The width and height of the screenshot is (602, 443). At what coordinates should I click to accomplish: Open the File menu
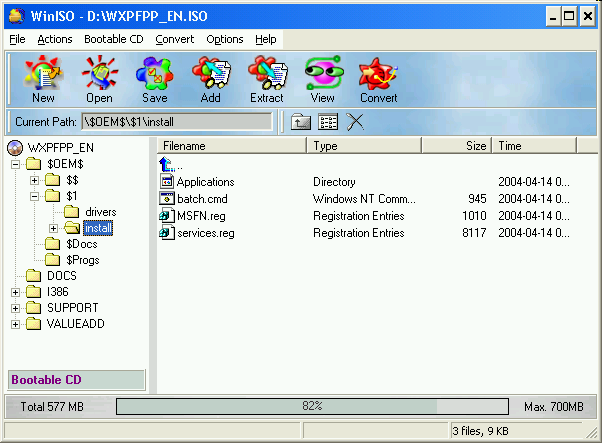17,39
